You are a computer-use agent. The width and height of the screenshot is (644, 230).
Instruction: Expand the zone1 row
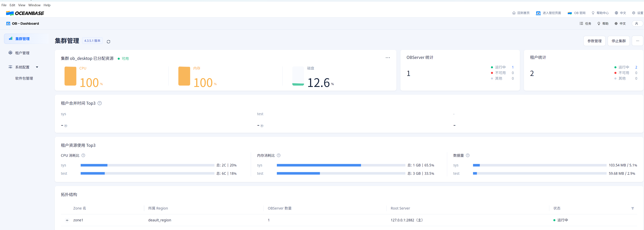click(67, 220)
